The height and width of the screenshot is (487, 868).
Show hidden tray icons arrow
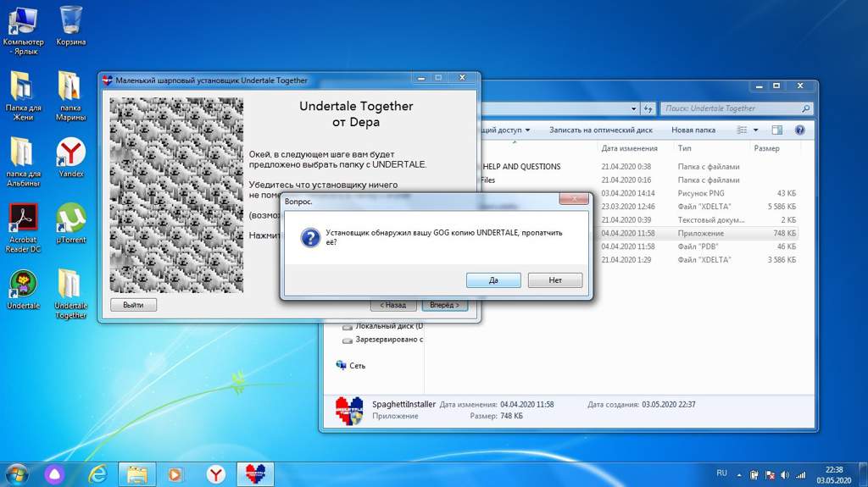coord(739,475)
